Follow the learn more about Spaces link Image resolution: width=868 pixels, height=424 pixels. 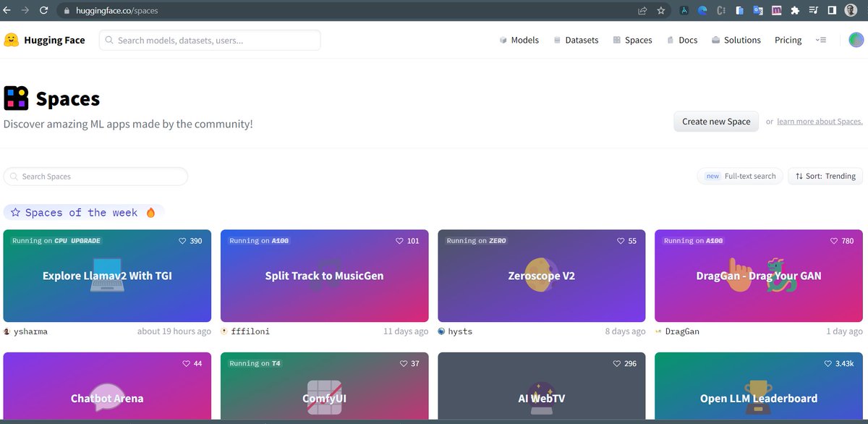coord(820,122)
